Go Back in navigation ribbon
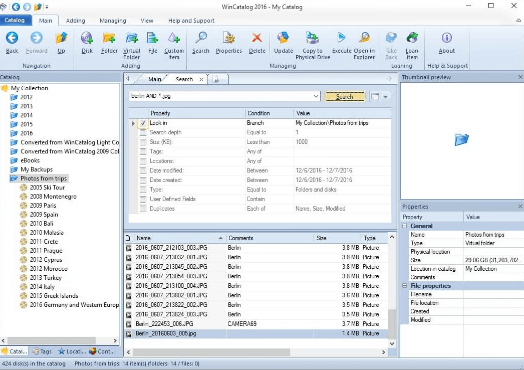524x370 pixels. point(12,42)
